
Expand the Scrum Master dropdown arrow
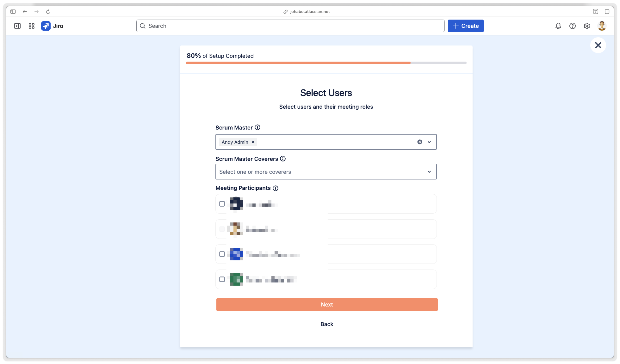pyautogui.click(x=429, y=142)
